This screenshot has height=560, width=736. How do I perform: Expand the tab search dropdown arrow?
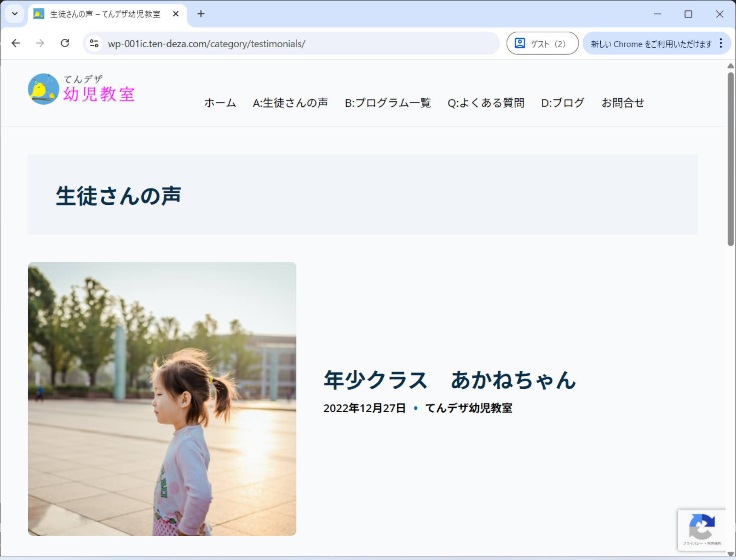pyautogui.click(x=15, y=14)
